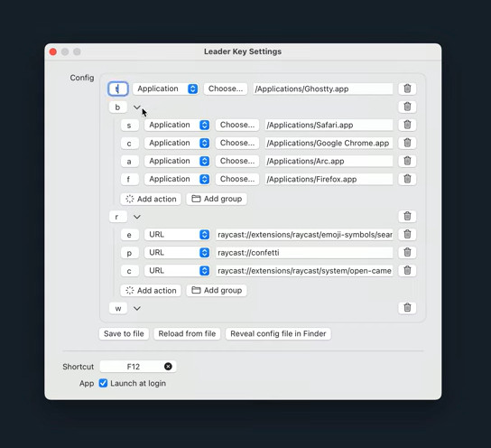Screen dimensions: 491x448
Task: Delete the b group with its trash icon
Action: (407, 107)
